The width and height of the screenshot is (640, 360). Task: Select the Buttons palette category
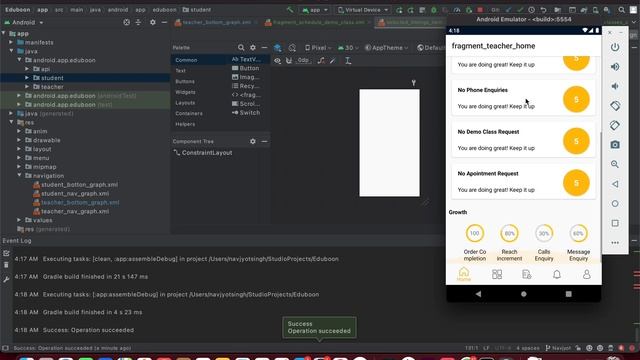tap(185, 81)
